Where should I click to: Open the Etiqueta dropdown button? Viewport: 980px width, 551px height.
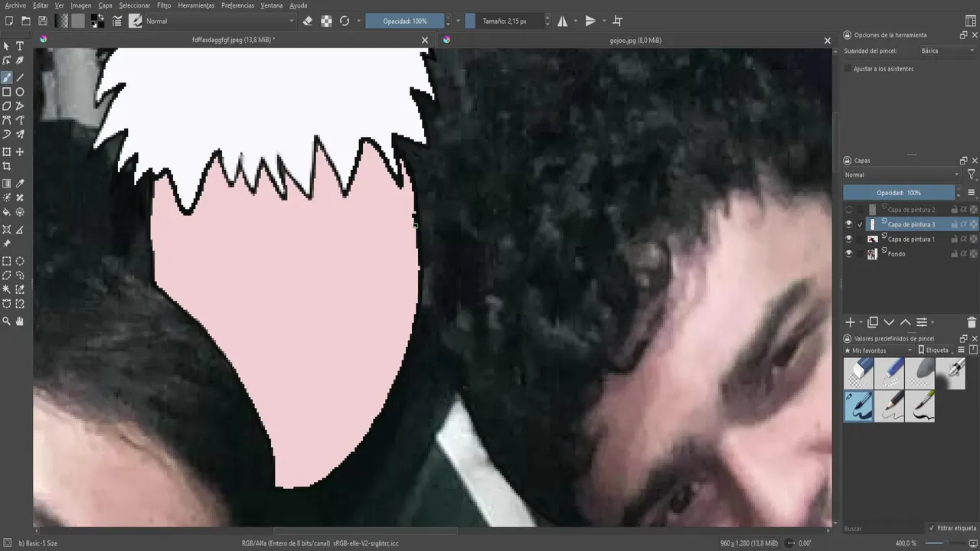937,350
